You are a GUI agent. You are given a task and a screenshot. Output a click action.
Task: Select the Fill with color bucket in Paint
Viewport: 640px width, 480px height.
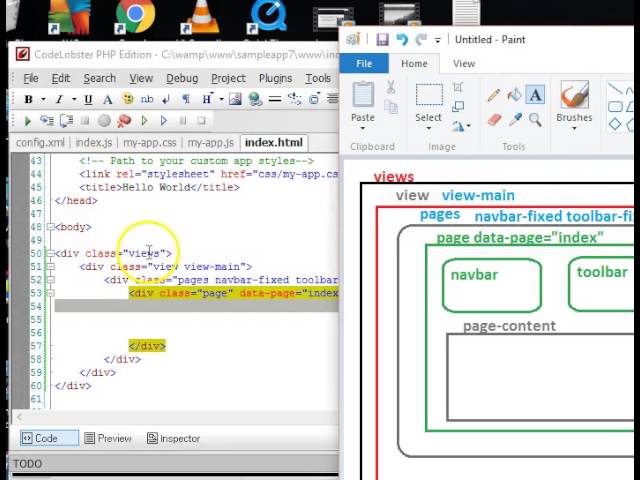click(514, 95)
